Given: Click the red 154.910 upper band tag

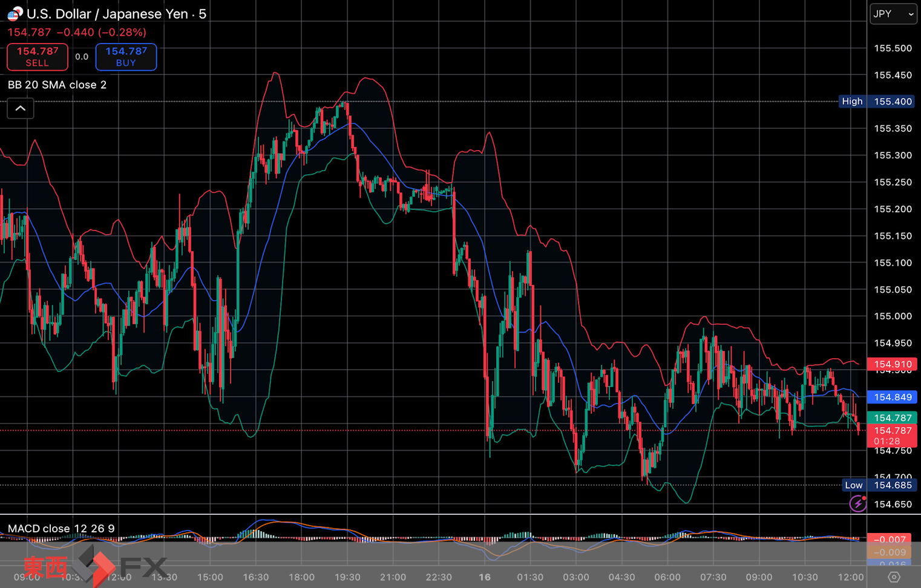Looking at the screenshot, I should tap(893, 364).
